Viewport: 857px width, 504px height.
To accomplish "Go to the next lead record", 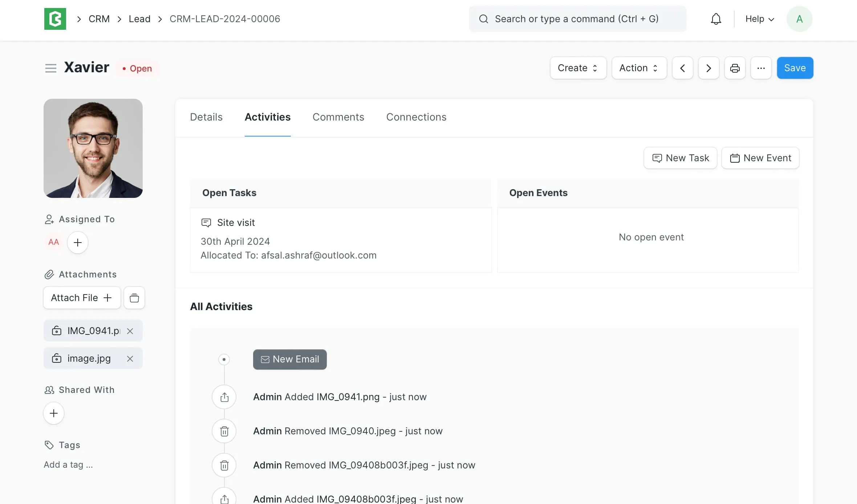I will point(708,68).
